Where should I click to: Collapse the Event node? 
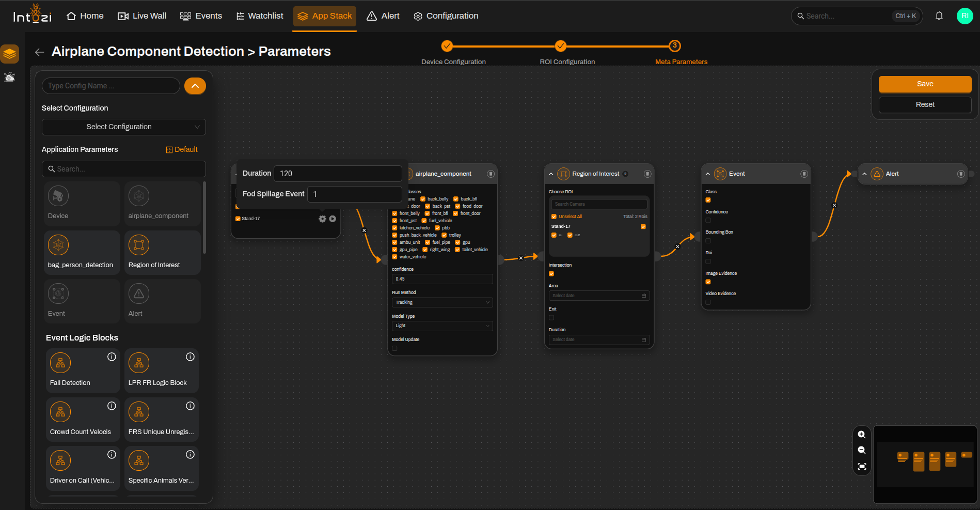click(x=708, y=174)
